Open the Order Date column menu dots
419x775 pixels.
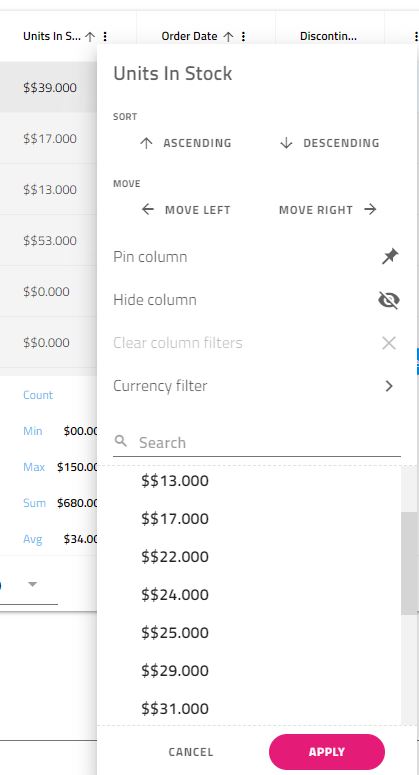click(243, 37)
